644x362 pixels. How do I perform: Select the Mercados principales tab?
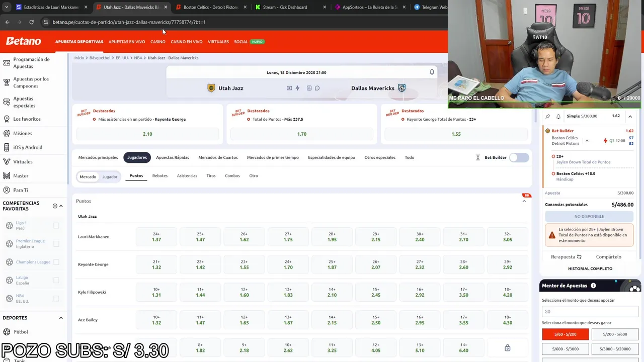pyautogui.click(x=98, y=157)
